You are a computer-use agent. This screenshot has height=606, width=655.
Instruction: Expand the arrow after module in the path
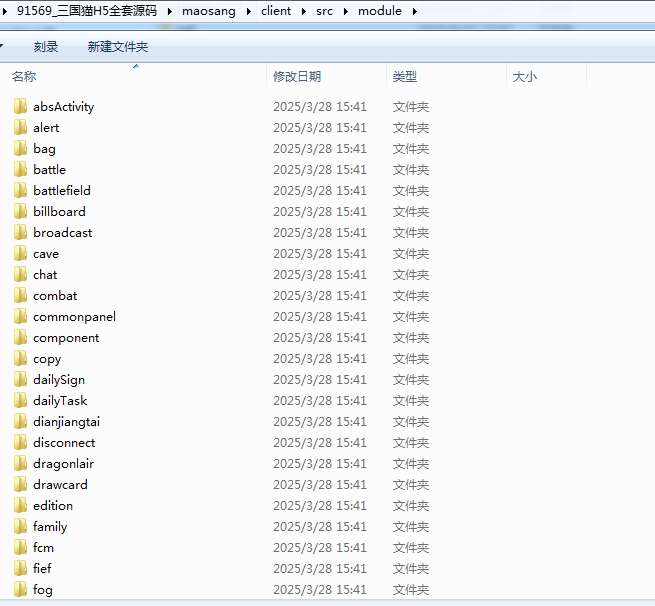(x=414, y=12)
